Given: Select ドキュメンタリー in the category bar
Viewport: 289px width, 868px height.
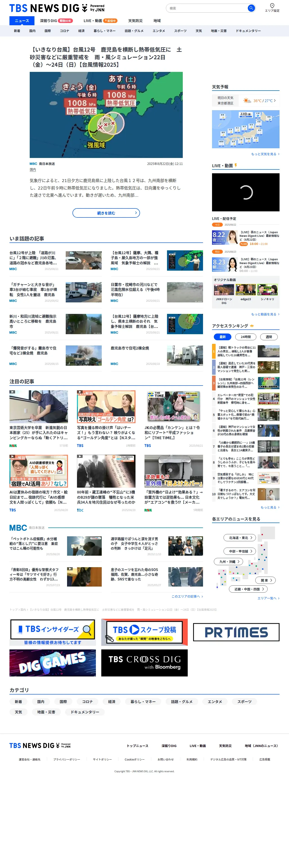Looking at the screenshot, I should point(248,31).
